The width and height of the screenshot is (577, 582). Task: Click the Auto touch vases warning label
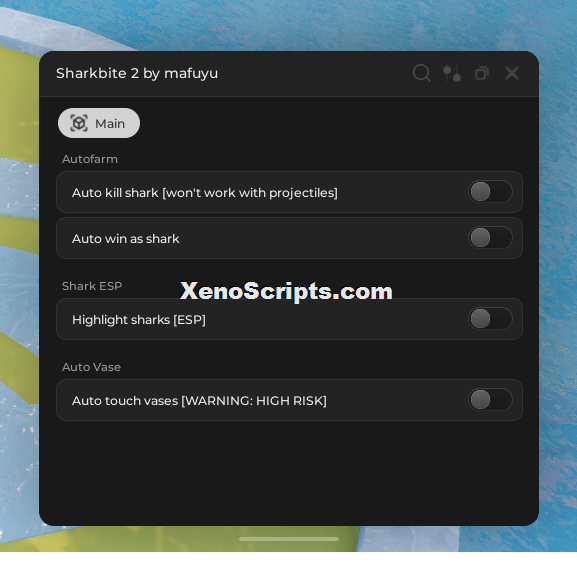tap(199, 401)
